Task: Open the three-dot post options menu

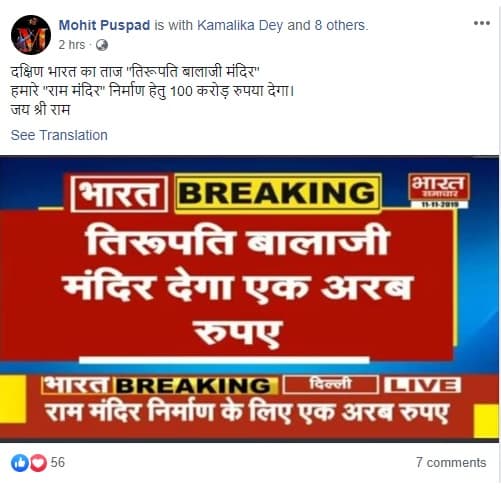Action: pyautogui.click(x=482, y=23)
